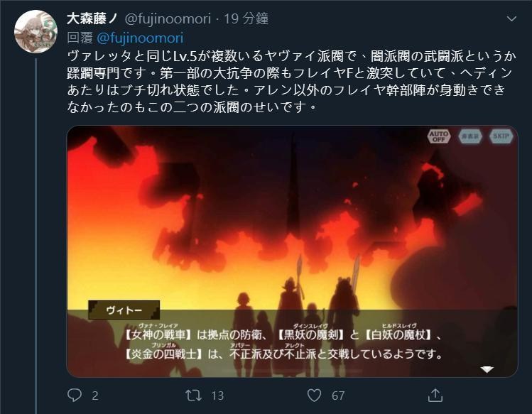Click the like count 67
The height and width of the screenshot is (414, 532).
coord(338,396)
